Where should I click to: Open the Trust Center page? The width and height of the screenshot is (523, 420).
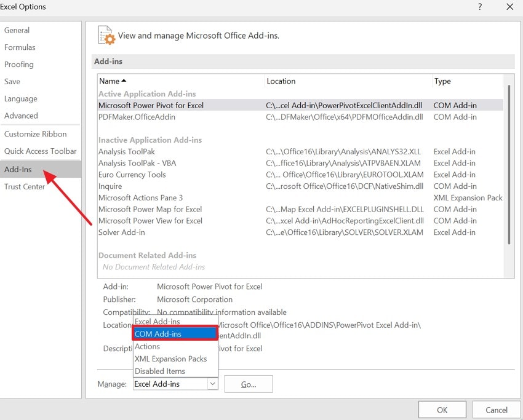tap(25, 186)
